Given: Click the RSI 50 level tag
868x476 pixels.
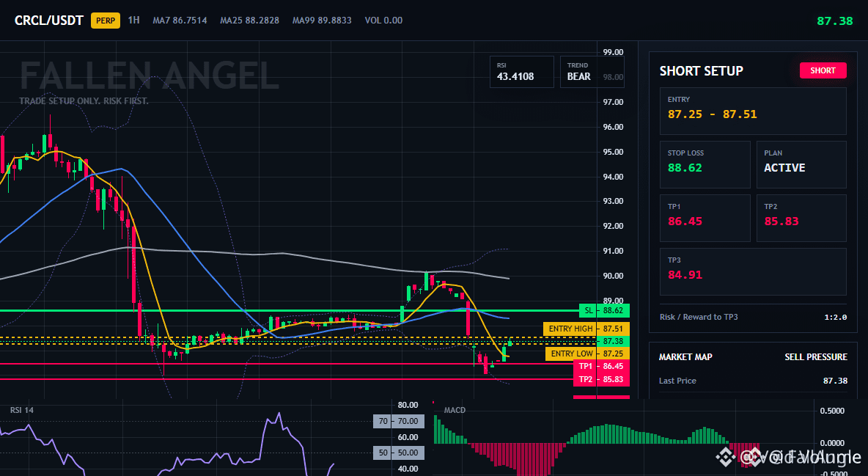Looking at the screenshot, I should [x=399, y=453].
